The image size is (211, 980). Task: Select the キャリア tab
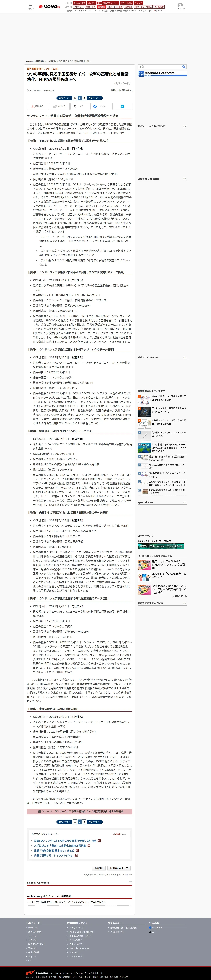[x=138, y=3]
